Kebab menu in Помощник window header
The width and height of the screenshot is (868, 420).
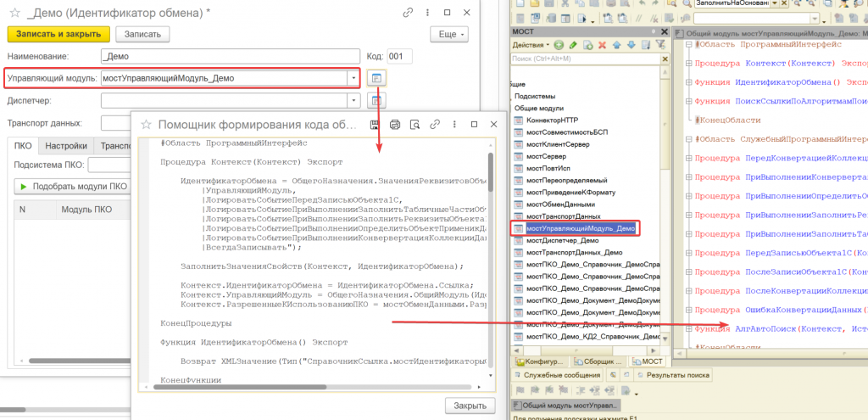click(x=454, y=125)
